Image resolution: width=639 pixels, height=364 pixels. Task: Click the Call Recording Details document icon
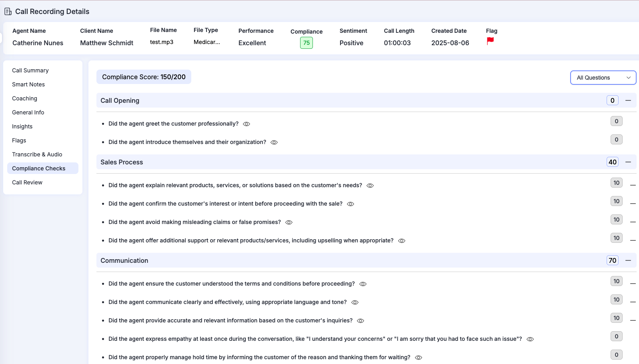[8, 12]
